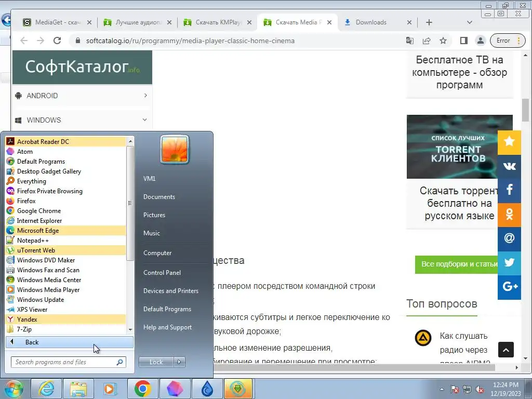Open Computer from Start menu
This screenshot has width=532, height=399.
pos(157,253)
